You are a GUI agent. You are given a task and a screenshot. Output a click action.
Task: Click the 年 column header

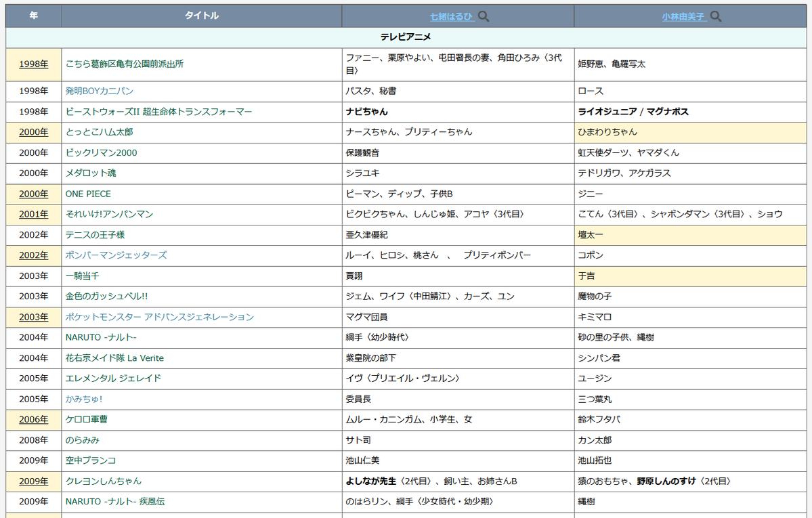34,16
